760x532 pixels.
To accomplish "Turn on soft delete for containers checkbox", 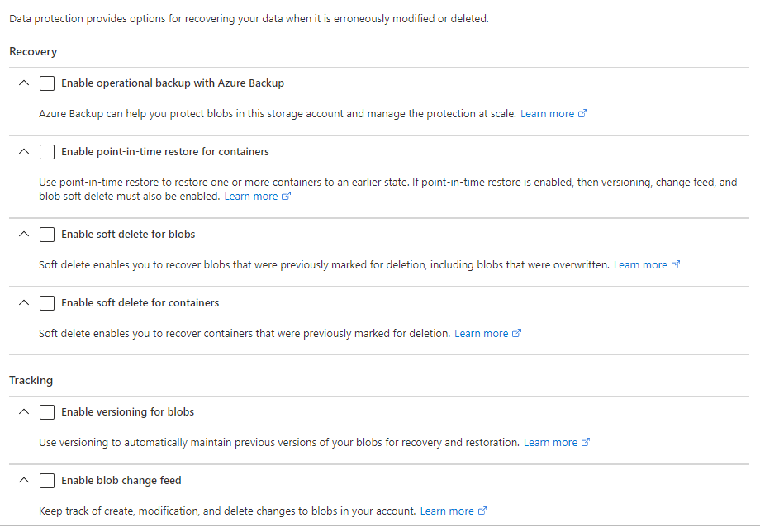I will pos(47,303).
